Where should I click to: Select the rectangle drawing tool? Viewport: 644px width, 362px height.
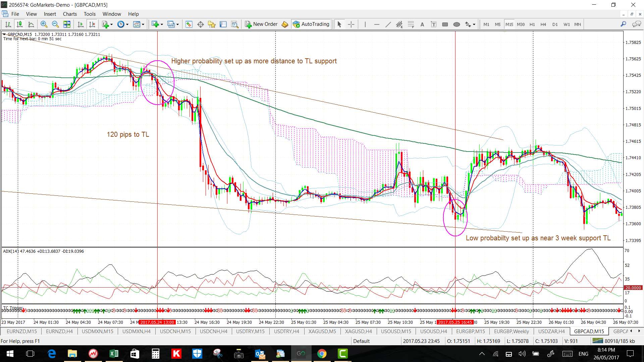coord(445,24)
